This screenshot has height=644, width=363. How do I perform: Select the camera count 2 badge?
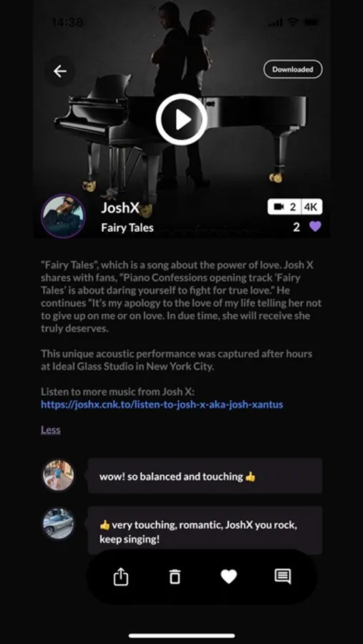[284, 207]
